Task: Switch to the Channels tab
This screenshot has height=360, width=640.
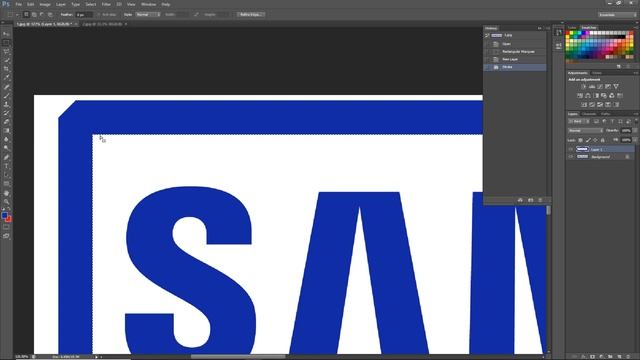Action: pos(589,114)
